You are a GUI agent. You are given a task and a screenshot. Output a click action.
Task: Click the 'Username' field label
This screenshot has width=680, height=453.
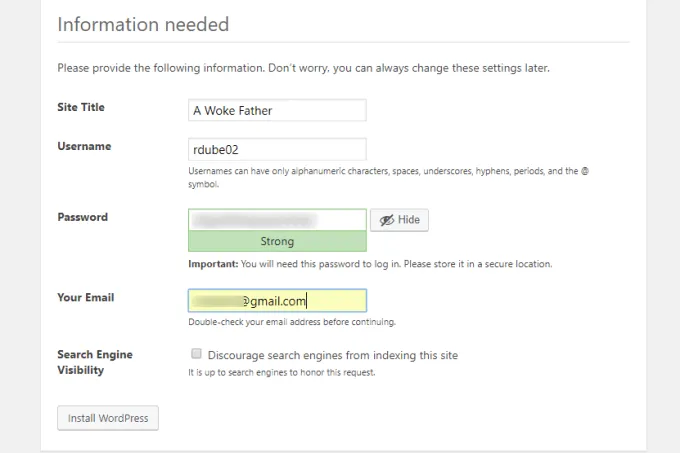coord(84,146)
